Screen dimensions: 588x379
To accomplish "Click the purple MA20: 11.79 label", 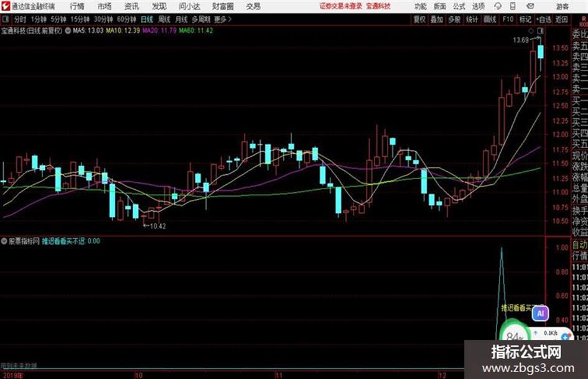I will pos(159,30).
